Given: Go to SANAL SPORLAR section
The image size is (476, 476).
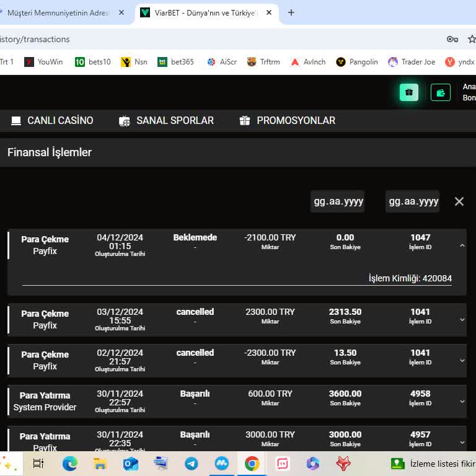Looking at the screenshot, I should coord(166,121).
